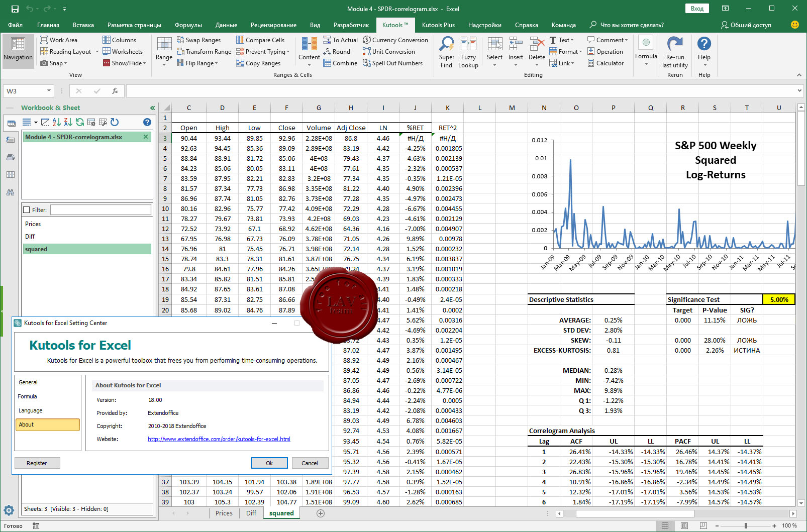Click the Общий доступ share button
The image size is (807, 532).
coord(746,25)
